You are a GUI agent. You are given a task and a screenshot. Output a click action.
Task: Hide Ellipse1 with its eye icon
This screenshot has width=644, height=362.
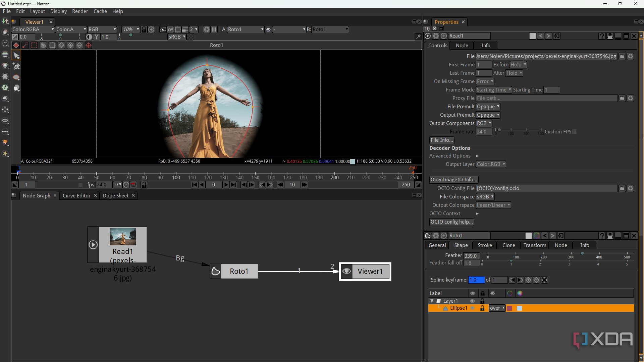[x=473, y=308]
